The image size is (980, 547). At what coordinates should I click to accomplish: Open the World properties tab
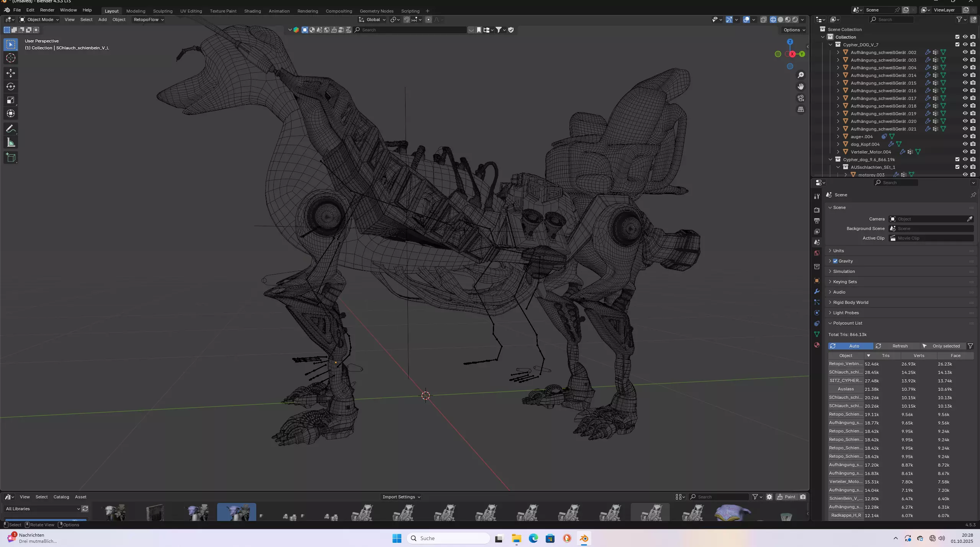[x=817, y=253]
